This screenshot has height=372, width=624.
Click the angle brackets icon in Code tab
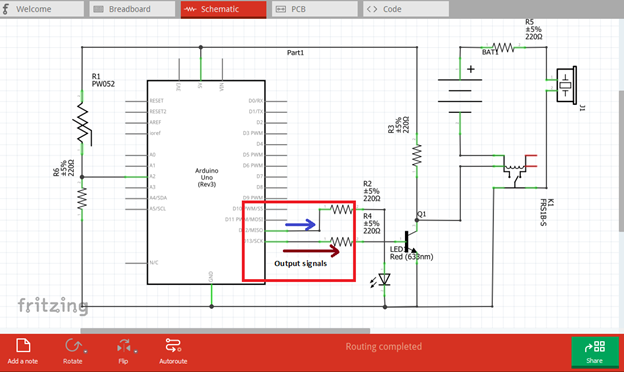coord(372,9)
